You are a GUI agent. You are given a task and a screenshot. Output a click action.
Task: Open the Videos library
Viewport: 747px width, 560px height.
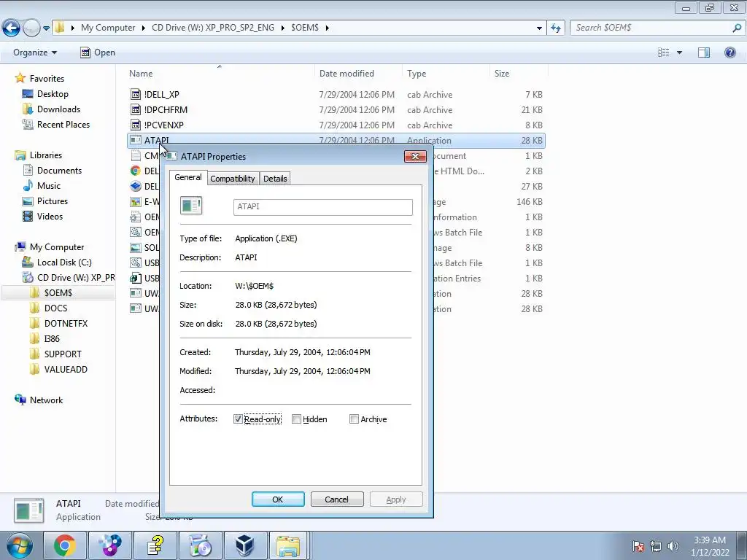coord(50,216)
